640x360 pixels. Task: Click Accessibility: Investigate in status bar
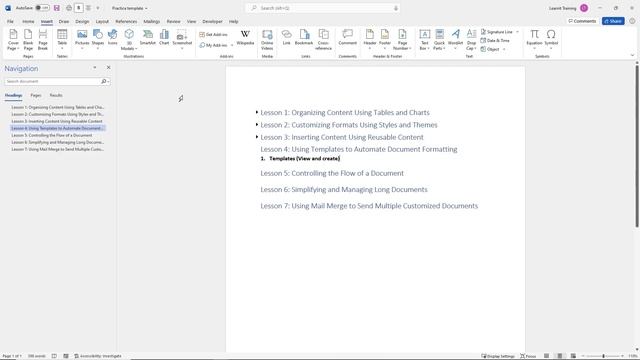98,356
